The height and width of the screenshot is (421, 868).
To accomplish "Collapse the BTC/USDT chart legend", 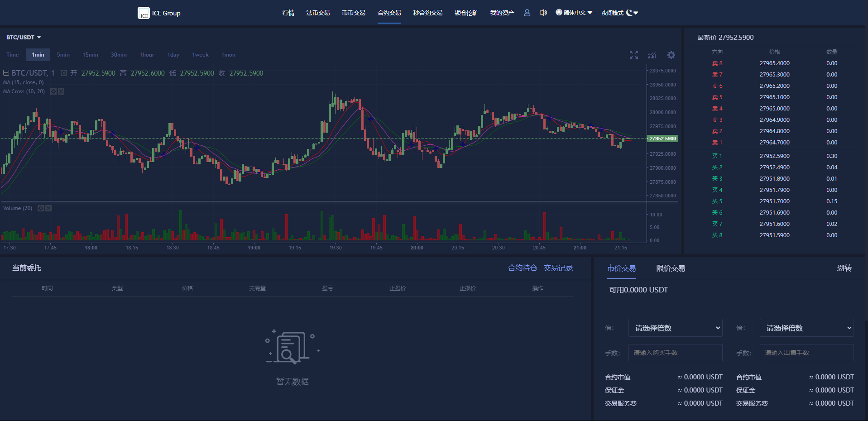I will coord(6,73).
